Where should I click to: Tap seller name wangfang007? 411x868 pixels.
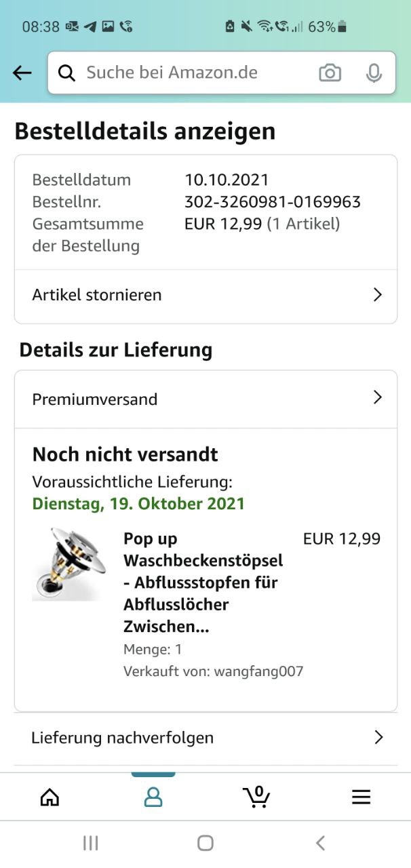pyautogui.click(x=258, y=671)
